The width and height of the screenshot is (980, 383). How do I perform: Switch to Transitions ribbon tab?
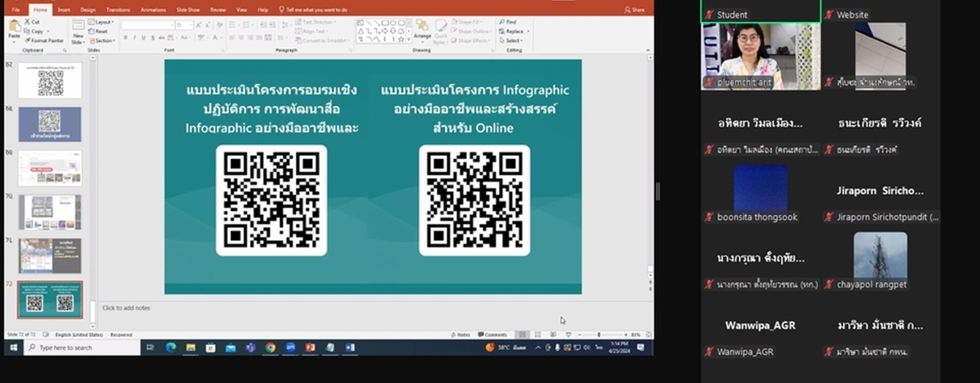(x=118, y=10)
